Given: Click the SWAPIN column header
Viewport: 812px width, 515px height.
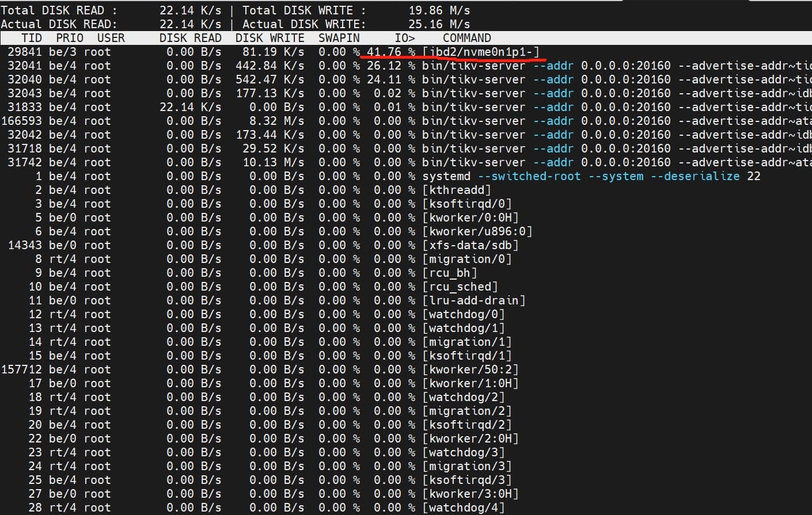Looking at the screenshot, I should [339, 38].
